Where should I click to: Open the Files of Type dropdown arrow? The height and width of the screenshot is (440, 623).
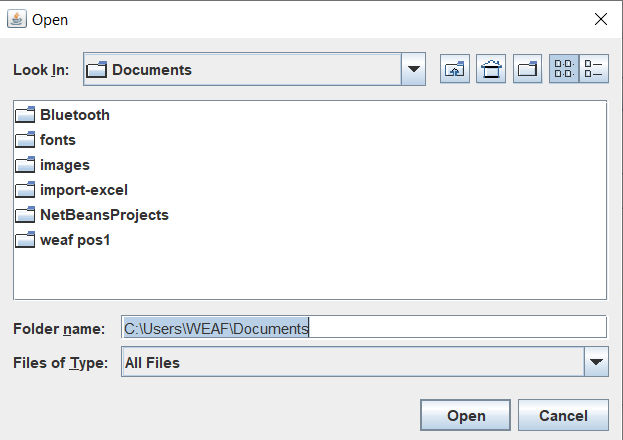click(x=597, y=363)
